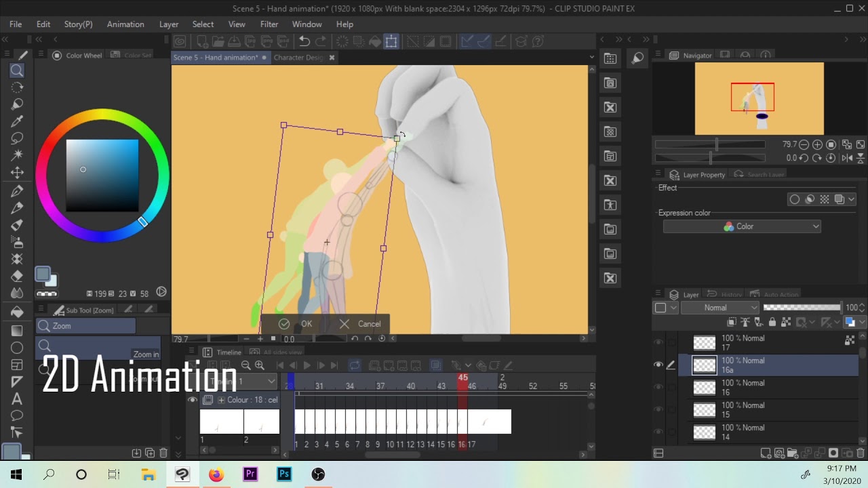Cancel the transform

360,324
